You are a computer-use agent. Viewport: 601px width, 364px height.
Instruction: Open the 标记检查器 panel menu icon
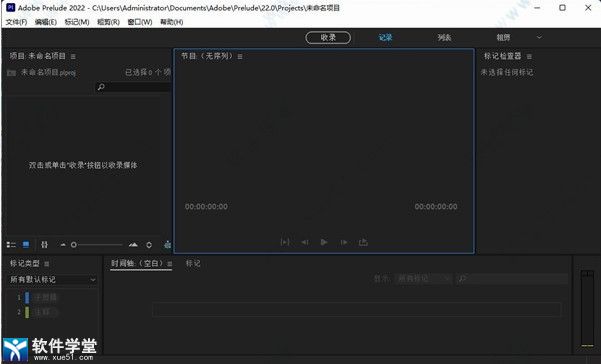[x=529, y=56]
